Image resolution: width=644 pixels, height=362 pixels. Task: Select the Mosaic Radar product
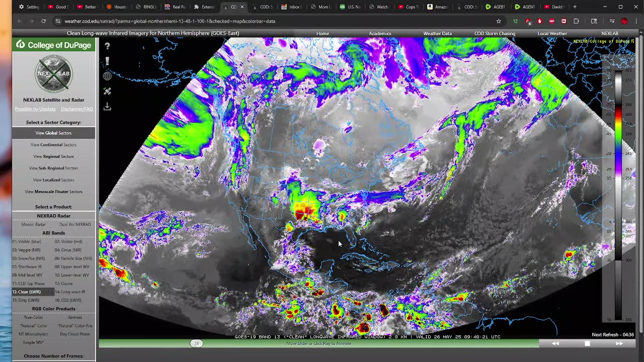pyautogui.click(x=33, y=224)
